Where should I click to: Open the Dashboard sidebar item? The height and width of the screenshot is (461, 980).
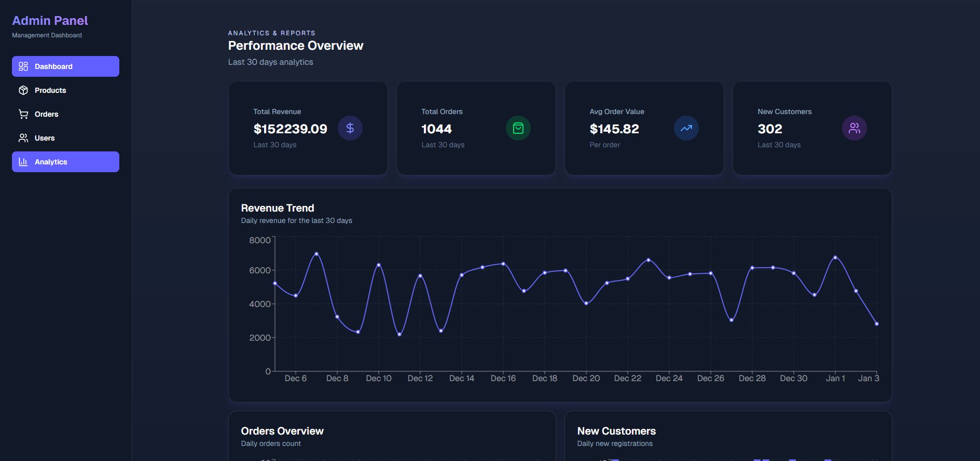pos(53,66)
